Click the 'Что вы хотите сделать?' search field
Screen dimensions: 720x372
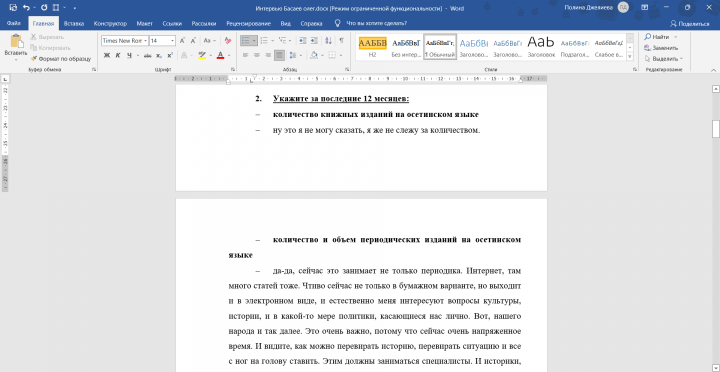tap(377, 23)
